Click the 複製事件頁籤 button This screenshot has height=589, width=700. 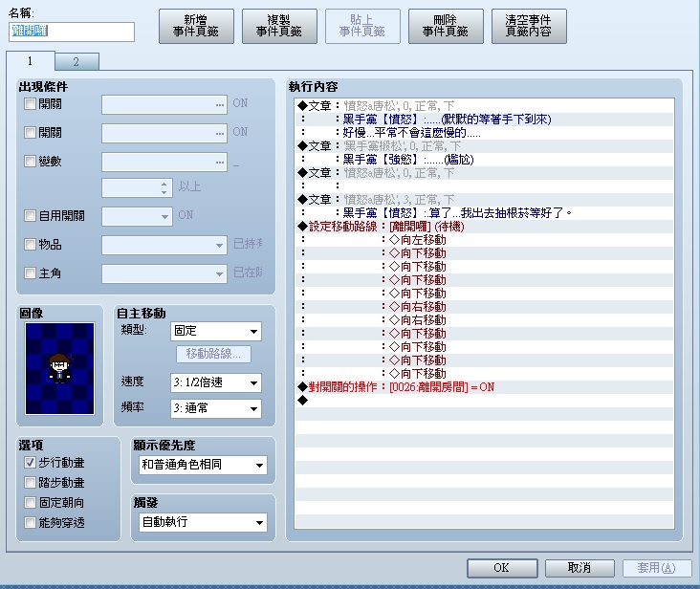(279, 26)
